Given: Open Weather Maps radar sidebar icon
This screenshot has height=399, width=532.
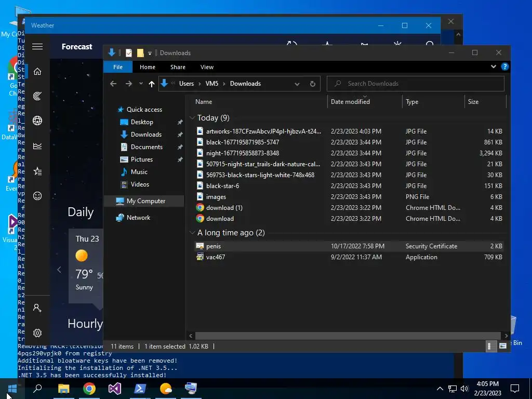Looking at the screenshot, I should (37, 96).
